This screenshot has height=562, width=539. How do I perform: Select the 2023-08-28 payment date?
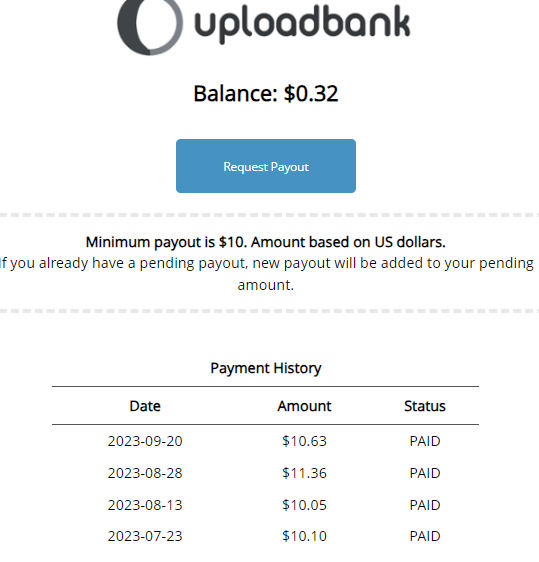pos(145,473)
